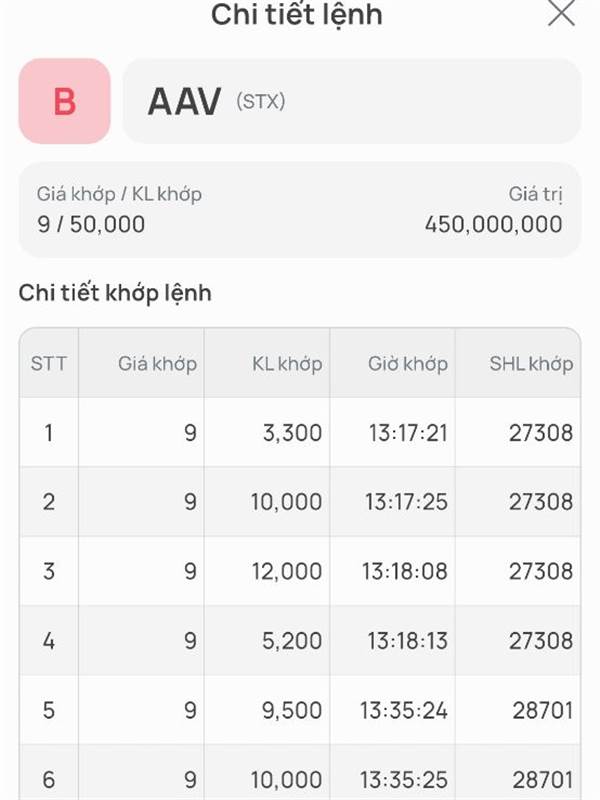Sort by the Giờ khớp column header
Screen dimensions: 600x800
coord(407,363)
